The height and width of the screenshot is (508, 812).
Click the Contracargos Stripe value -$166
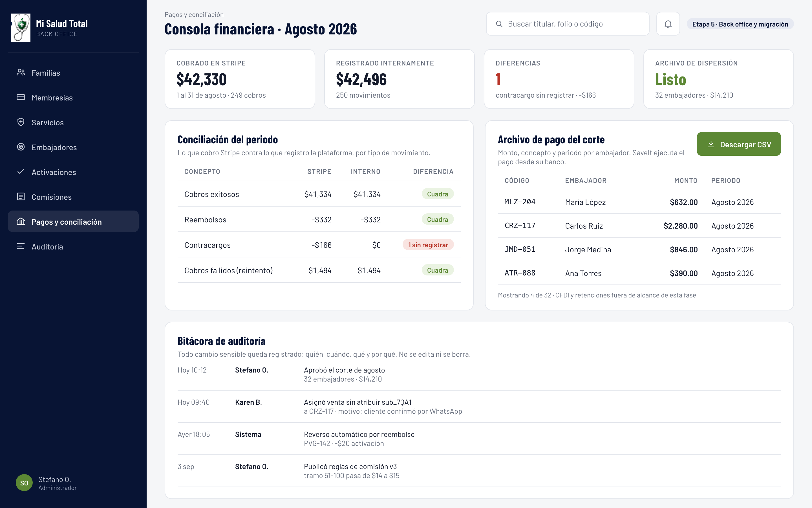click(321, 245)
